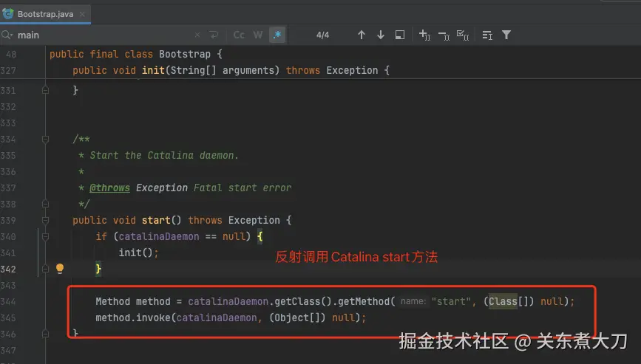Image resolution: width=641 pixels, height=364 pixels.
Task: Collapse Javadoc end fold at line 338
Action: [x=45, y=204]
